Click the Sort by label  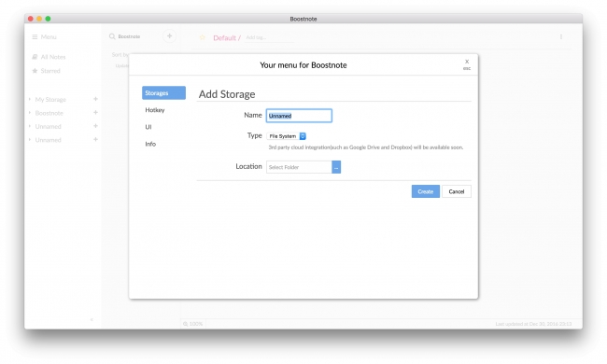coord(120,54)
